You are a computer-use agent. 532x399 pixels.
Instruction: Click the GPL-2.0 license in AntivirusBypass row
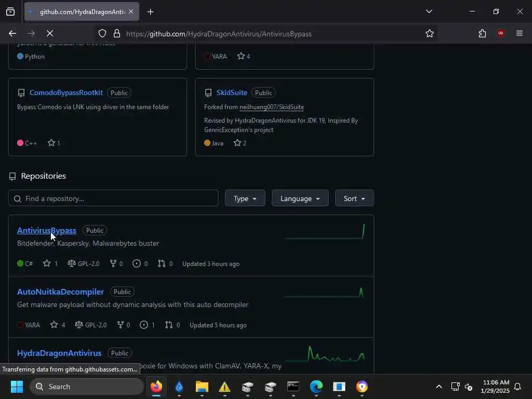click(x=84, y=263)
